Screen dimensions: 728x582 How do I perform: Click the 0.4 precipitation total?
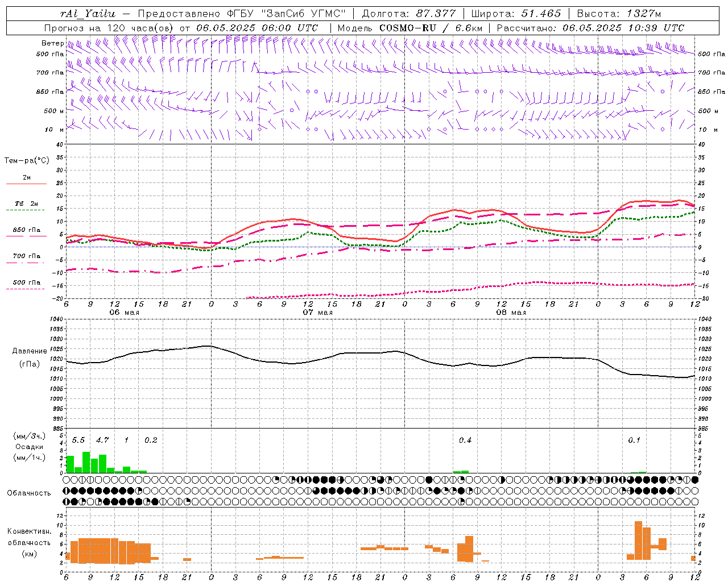click(465, 440)
